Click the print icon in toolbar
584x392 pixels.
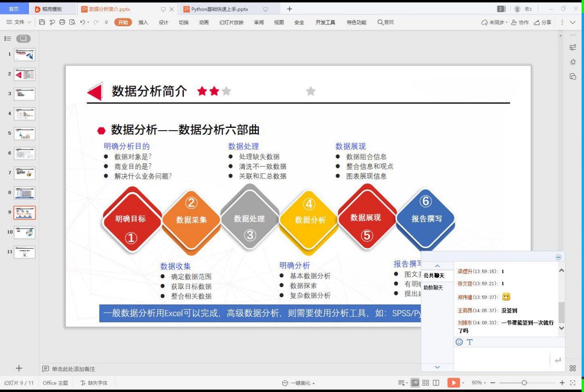[62, 22]
